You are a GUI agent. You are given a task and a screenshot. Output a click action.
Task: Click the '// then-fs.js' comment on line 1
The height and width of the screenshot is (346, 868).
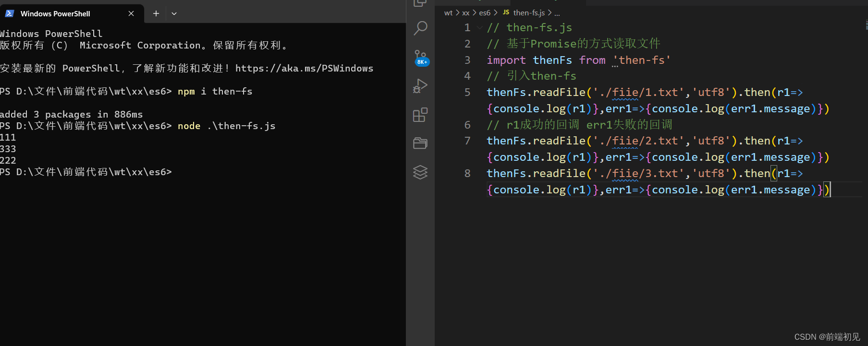[529, 28]
